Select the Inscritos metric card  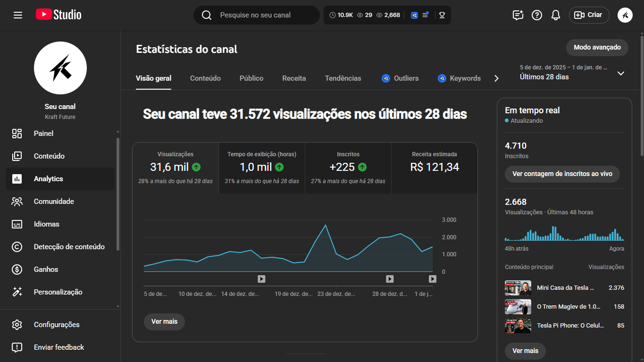pos(348,168)
